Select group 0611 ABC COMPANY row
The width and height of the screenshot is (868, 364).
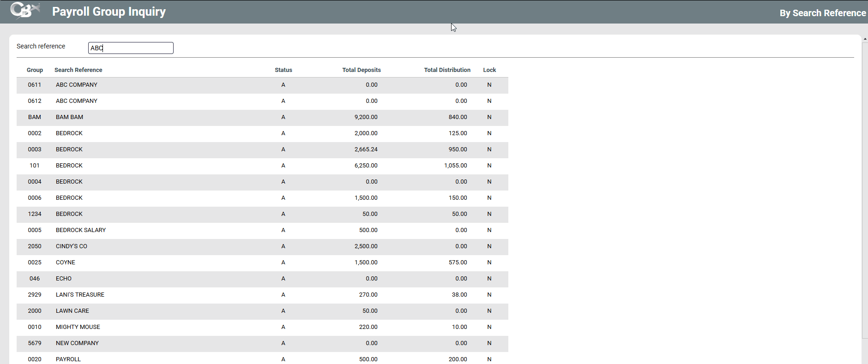(x=77, y=85)
